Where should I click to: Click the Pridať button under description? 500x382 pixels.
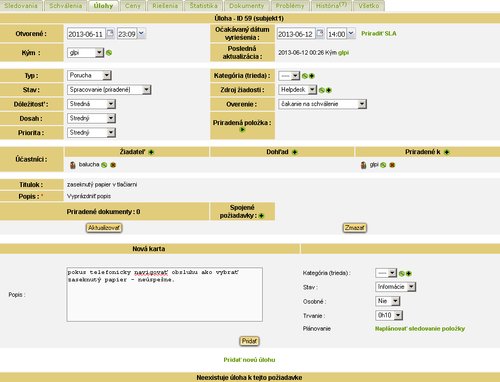pos(249,341)
